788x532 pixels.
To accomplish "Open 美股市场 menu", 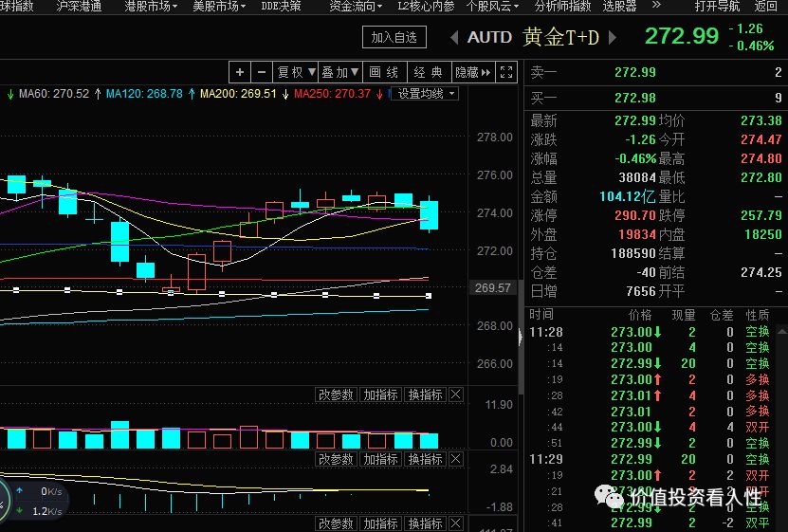I will pos(219,6).
